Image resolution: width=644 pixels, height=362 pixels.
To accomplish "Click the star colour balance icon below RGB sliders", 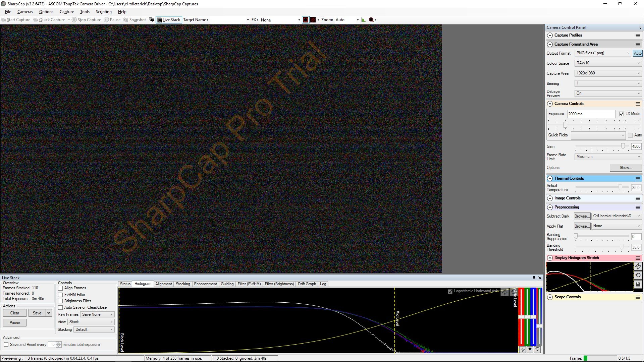I will coord(530,349).
